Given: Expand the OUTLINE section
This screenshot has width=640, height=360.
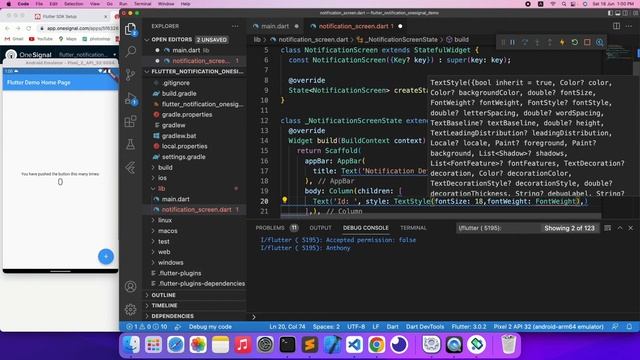Looking at the screenshot, I should [163, 295].
